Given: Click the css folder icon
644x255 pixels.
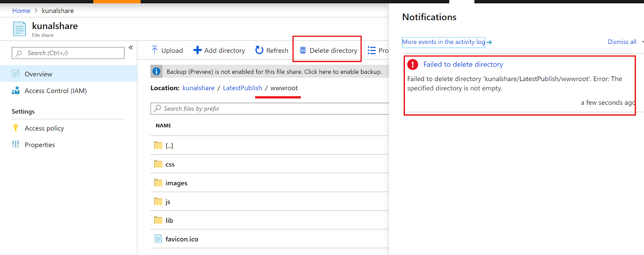Looking at the screenshot, I should pos(158,164).
